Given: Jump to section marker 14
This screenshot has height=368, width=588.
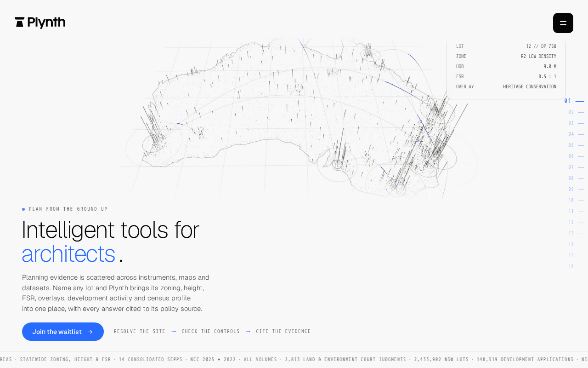Looking at the screenshot, I should click(x=576, y=245).
